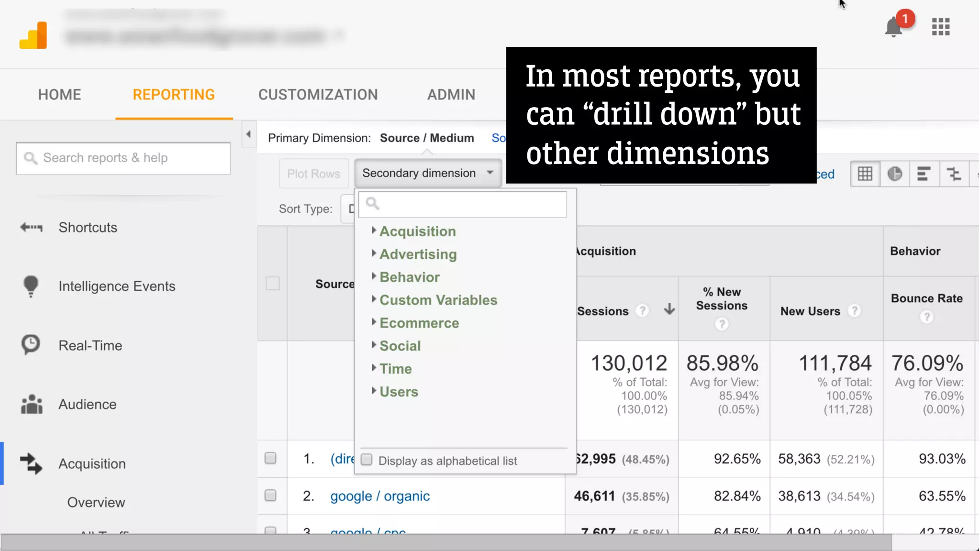Viewport: 980px width, 551px height.
Task: Click total sessions value 130,012
Action: point(629,363)
